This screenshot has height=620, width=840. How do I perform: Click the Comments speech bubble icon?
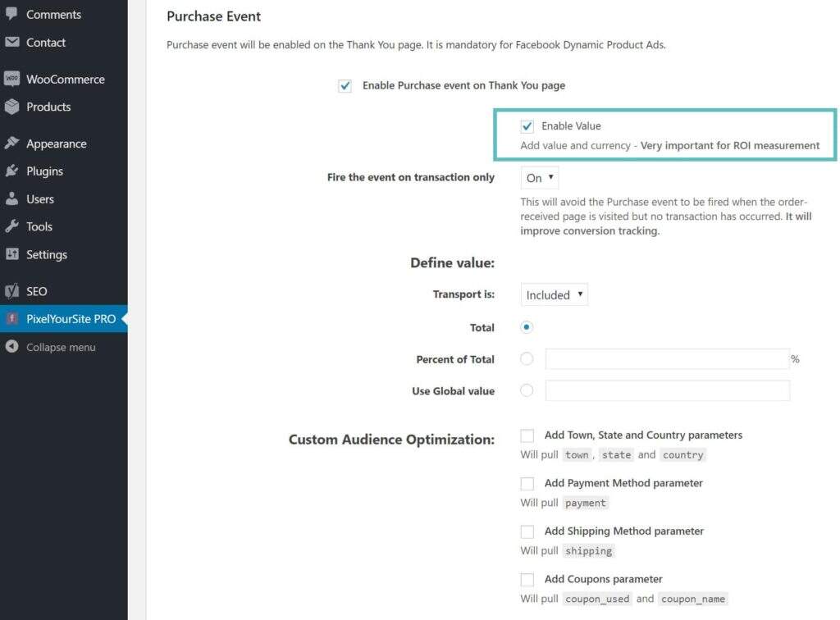(11, 14)
